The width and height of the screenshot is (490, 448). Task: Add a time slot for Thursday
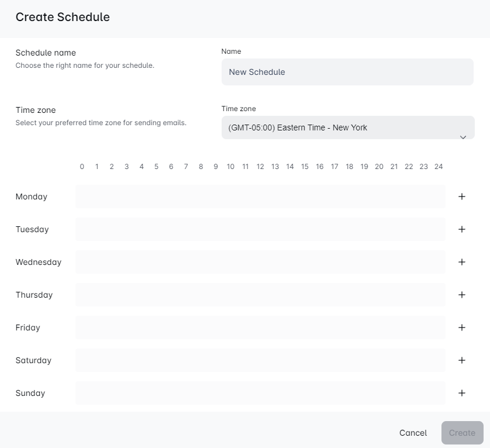pos(462,295)
